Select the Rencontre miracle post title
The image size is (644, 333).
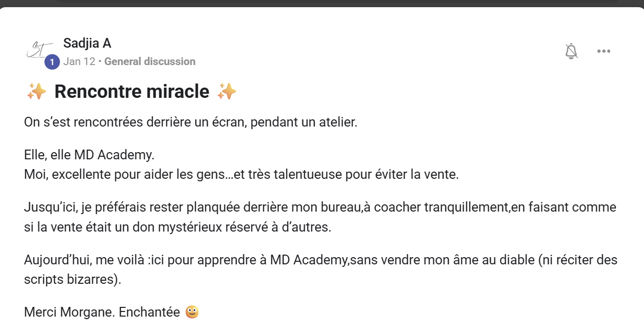point(132,92)
